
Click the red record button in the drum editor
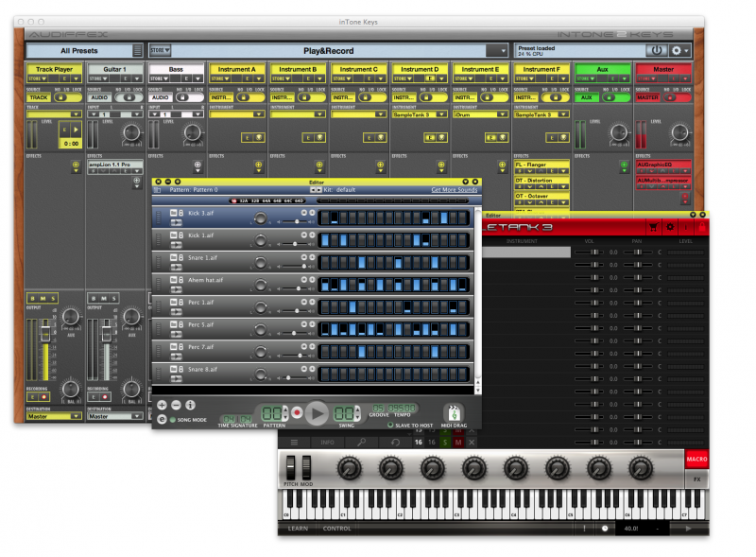pyautogui.click(x=297, y=412)
